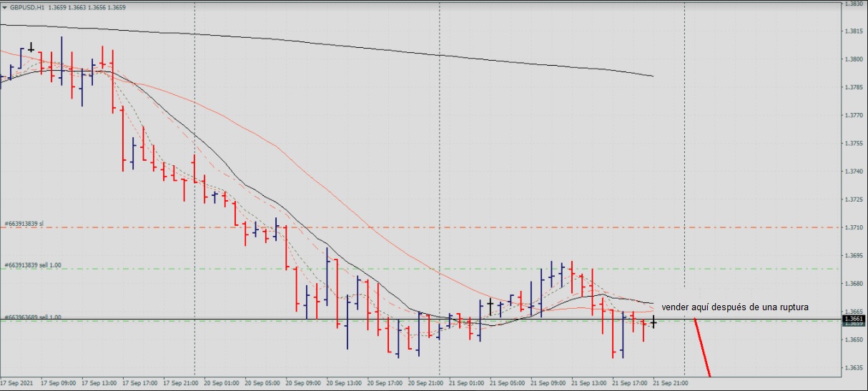Select the thick red downward trend line
Screen dimensions: 868x391
tap(703, 350)
